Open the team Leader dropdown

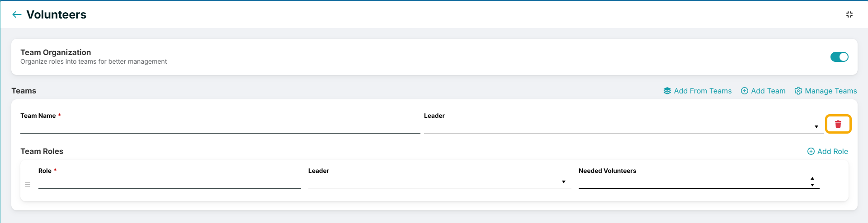pos(623,127)
